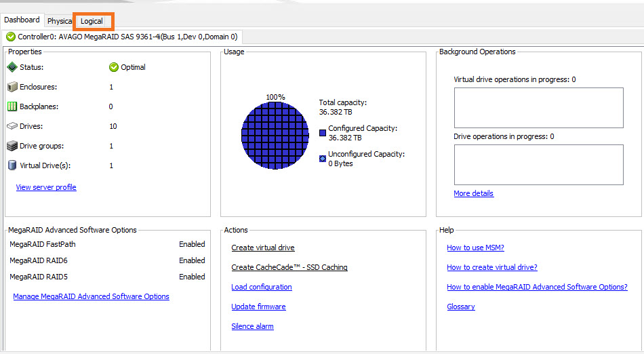
Task: Click the Unconfigured Capacity color swatch
Action: click(x=323, y=159)
